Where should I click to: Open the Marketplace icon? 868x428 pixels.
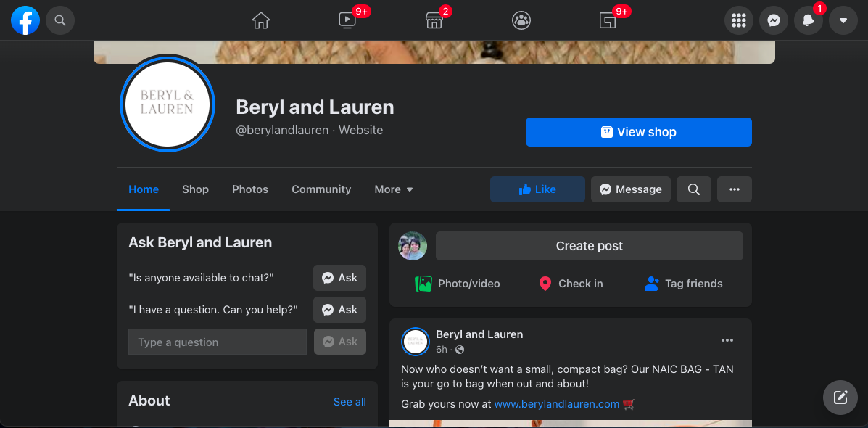click(x=434, y=20)
